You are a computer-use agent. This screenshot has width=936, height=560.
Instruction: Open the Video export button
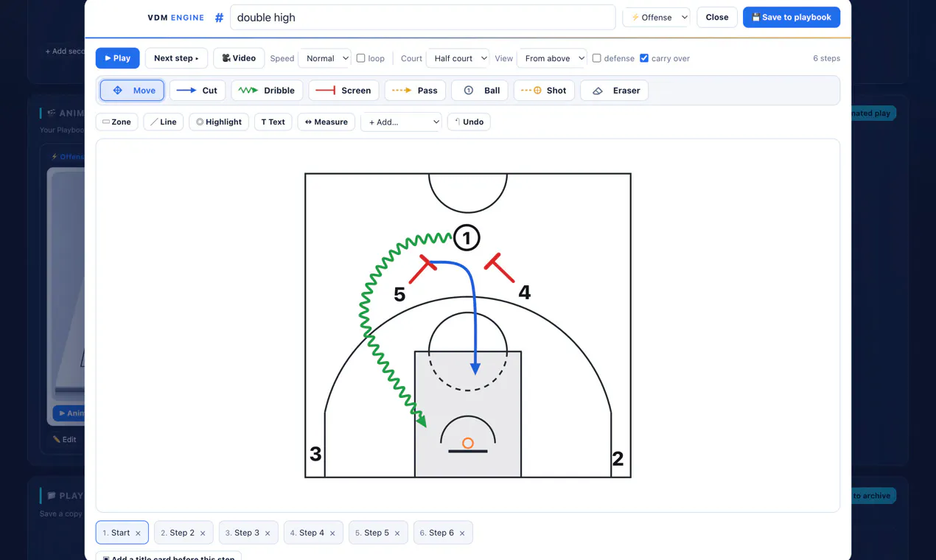(239, 58)
